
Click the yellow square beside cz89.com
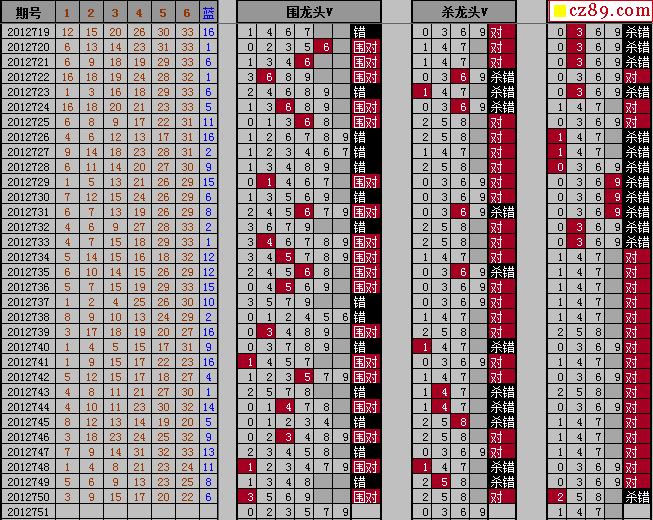561,11
